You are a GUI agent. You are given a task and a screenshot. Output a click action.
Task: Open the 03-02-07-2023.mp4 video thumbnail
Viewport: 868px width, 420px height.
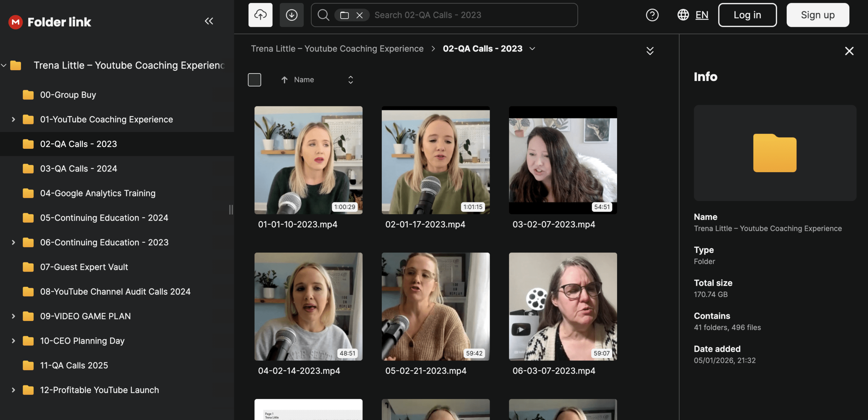563,160
